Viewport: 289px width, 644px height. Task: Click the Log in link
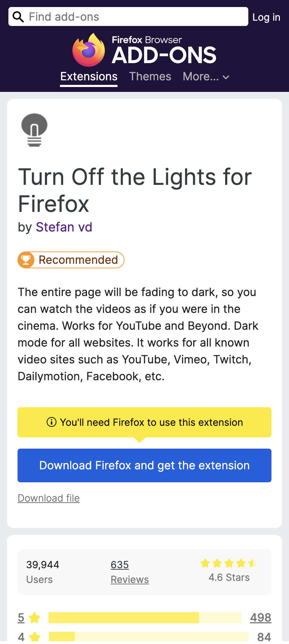266,17
